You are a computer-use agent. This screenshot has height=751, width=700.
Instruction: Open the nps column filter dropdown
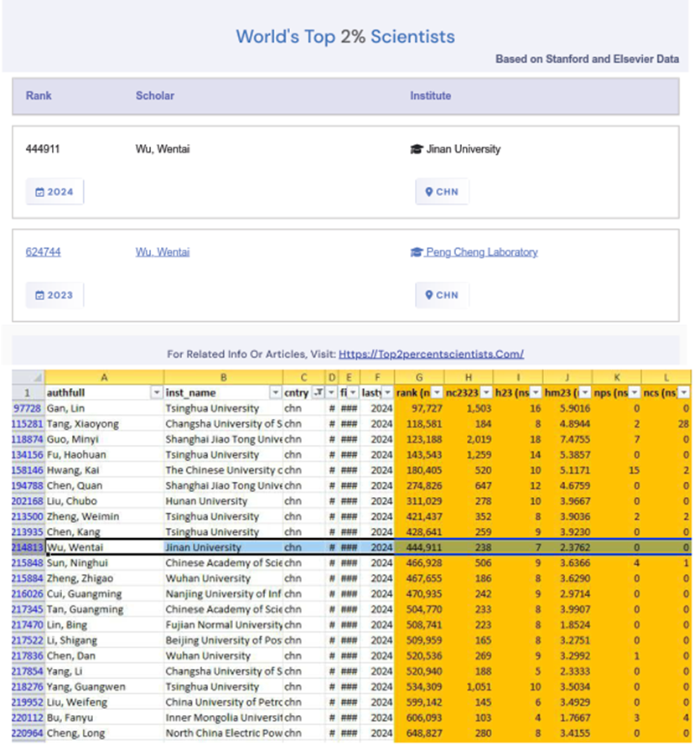click(634, 393)
